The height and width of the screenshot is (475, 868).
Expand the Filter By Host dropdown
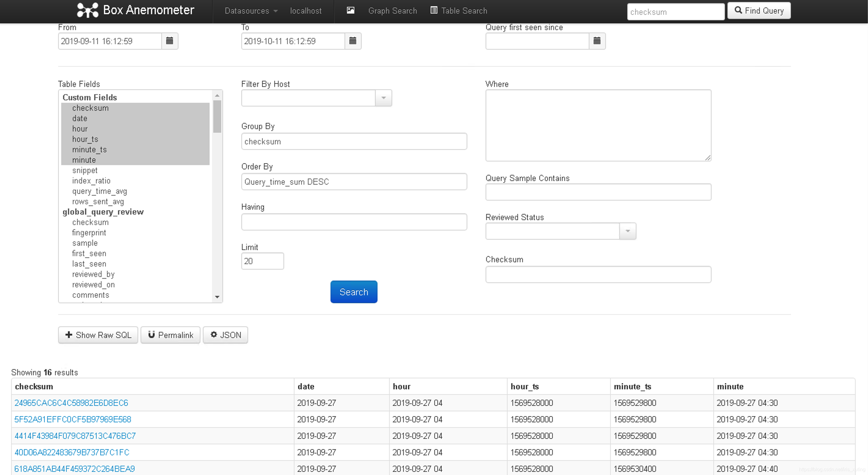384,98
